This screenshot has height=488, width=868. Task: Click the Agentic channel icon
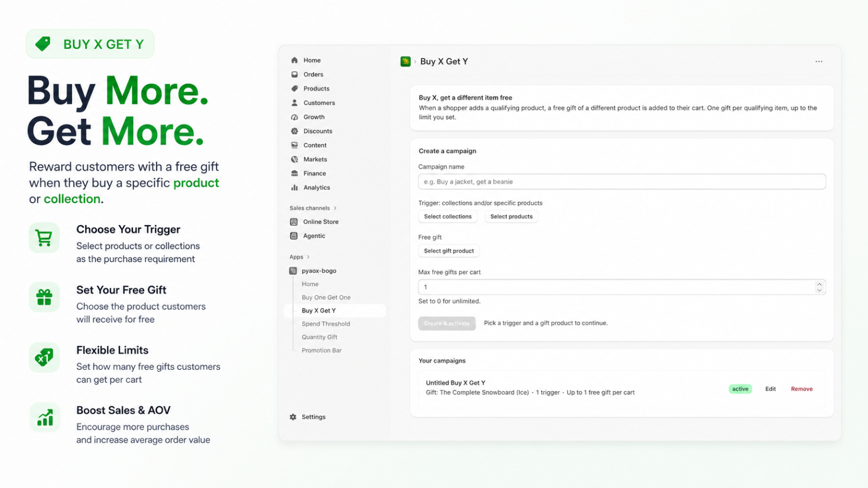tap(294, 236)
